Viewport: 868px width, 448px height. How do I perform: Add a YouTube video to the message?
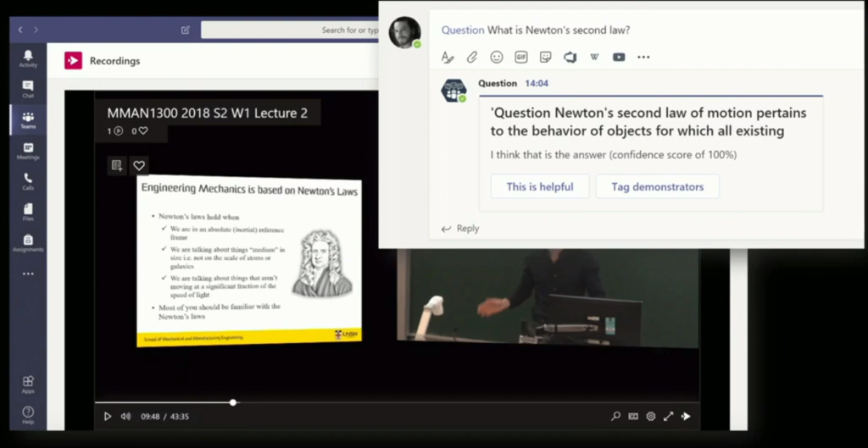tap(619, 57)
